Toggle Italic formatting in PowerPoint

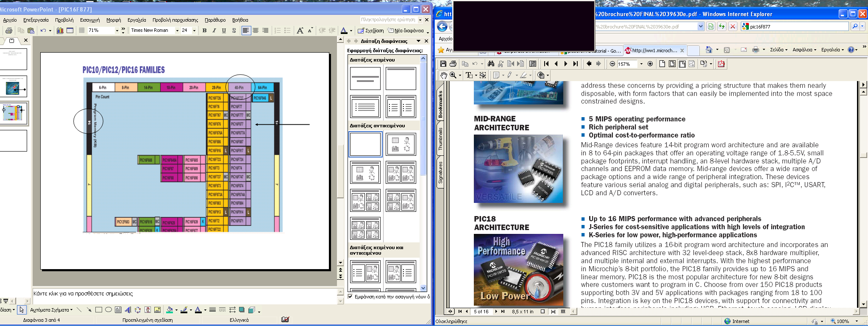coord(214,31)
